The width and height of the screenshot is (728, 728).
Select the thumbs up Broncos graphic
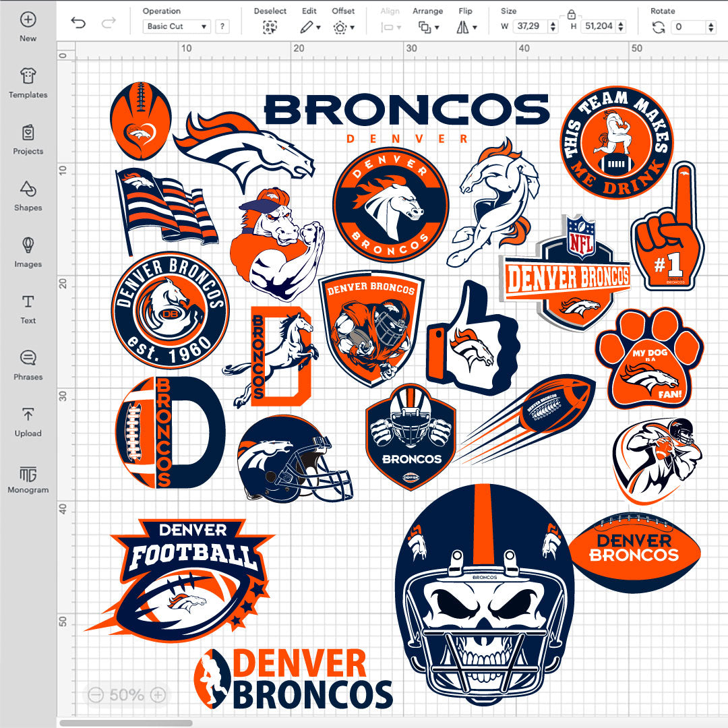[x=472, y=338]
